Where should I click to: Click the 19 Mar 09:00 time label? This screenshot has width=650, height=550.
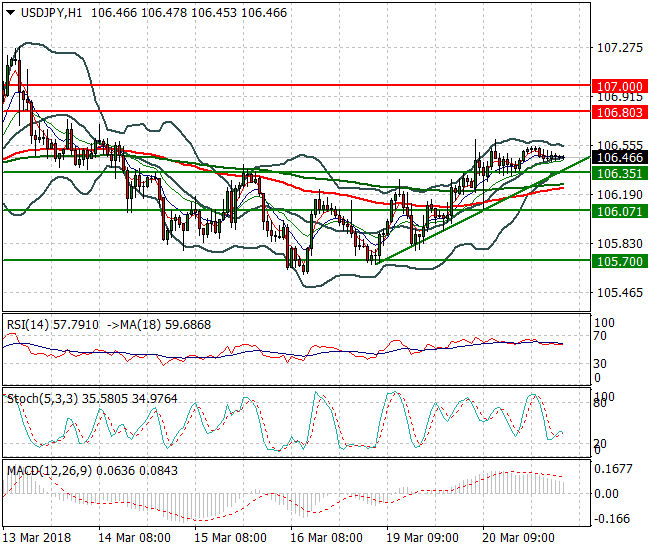coord(422,538)
